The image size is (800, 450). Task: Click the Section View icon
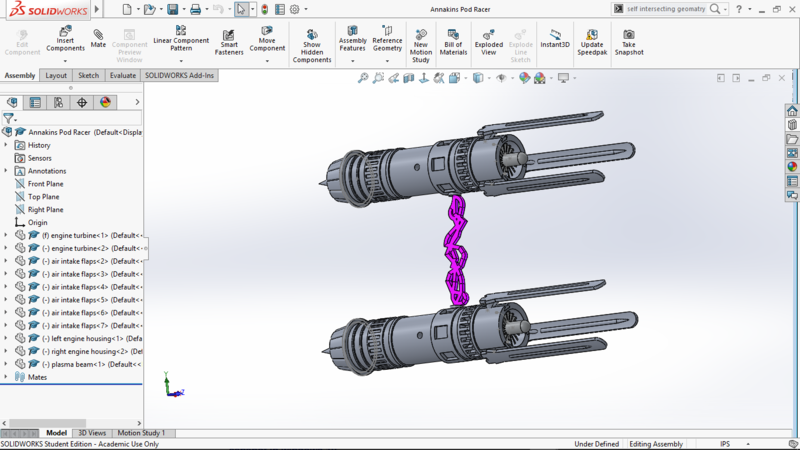tap(409, 78)
